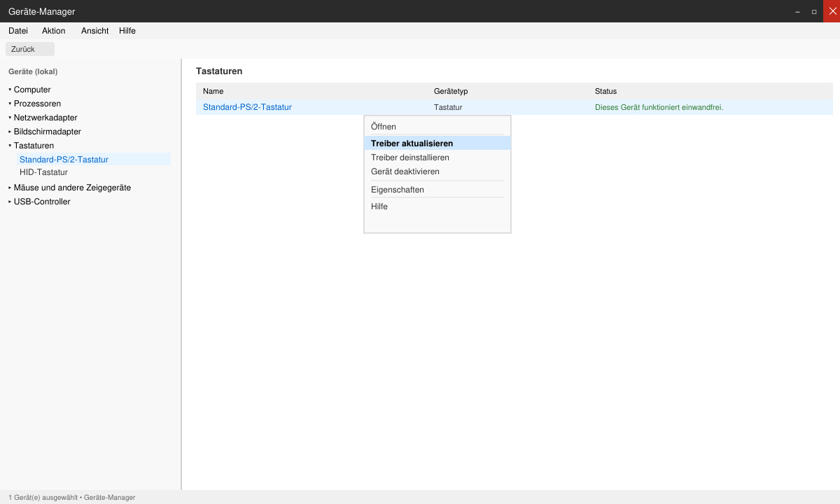840x504 pixels.
Task: Select the USB-Controller category label
Action: (x=42, y=202)
